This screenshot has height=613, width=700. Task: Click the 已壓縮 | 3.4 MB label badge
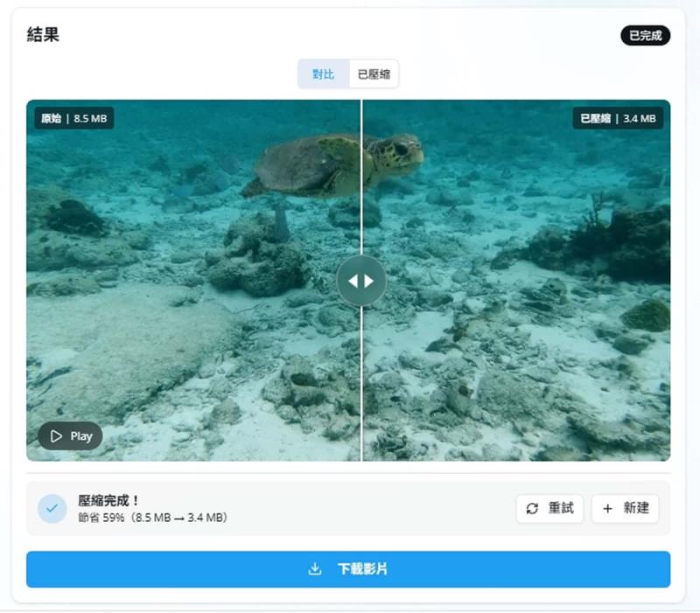click(616, 118)
